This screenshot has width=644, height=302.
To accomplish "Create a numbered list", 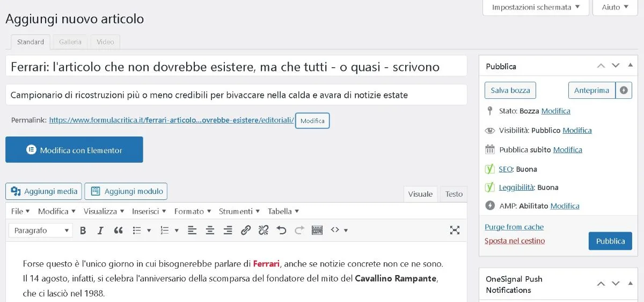I will pyautogui.click(x=165, y=231).
